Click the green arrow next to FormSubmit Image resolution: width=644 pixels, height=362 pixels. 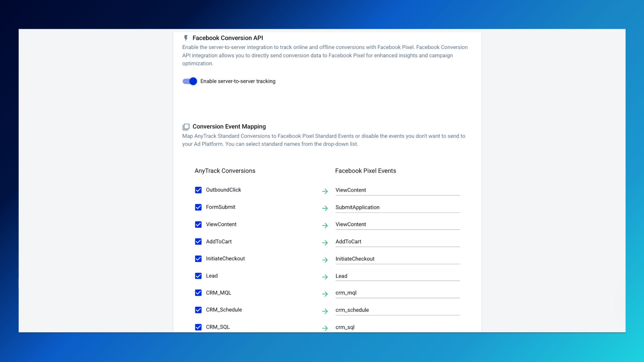click(325, 208)
